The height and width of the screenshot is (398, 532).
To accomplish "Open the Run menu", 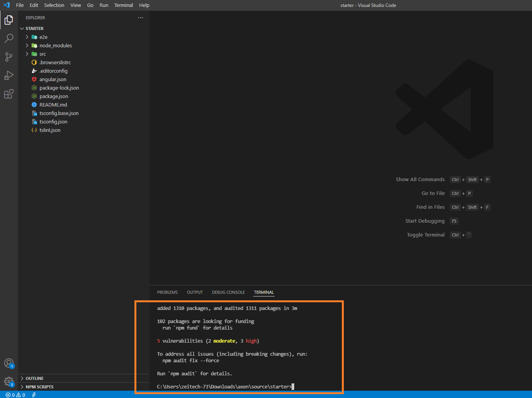I will (104, 5).
